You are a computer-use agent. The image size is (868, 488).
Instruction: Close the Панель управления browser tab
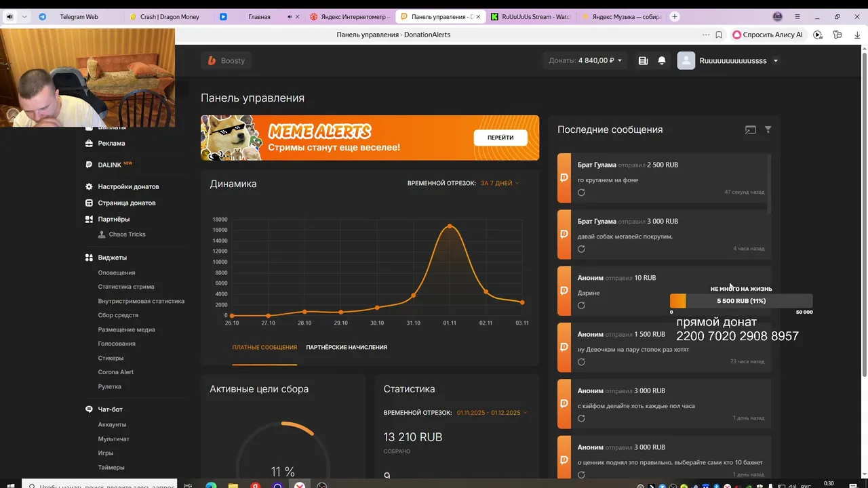tap(478, 17)
